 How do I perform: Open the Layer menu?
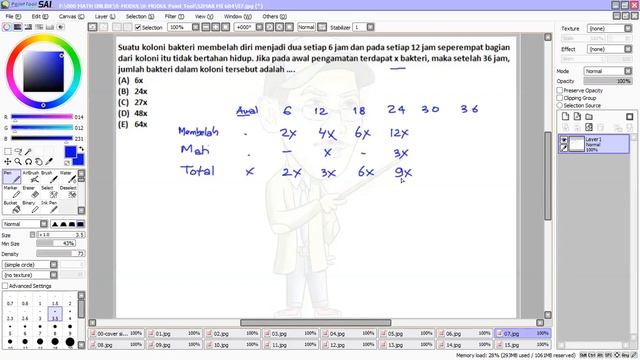pyautogui.click(x=105, y=16)
